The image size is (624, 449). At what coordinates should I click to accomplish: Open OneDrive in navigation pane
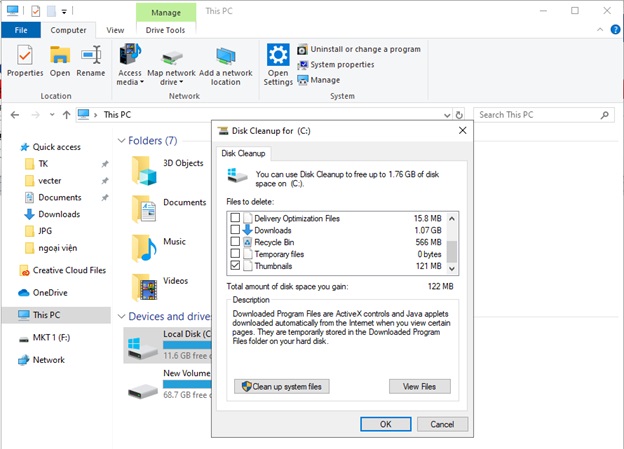[x=43, y=293]
